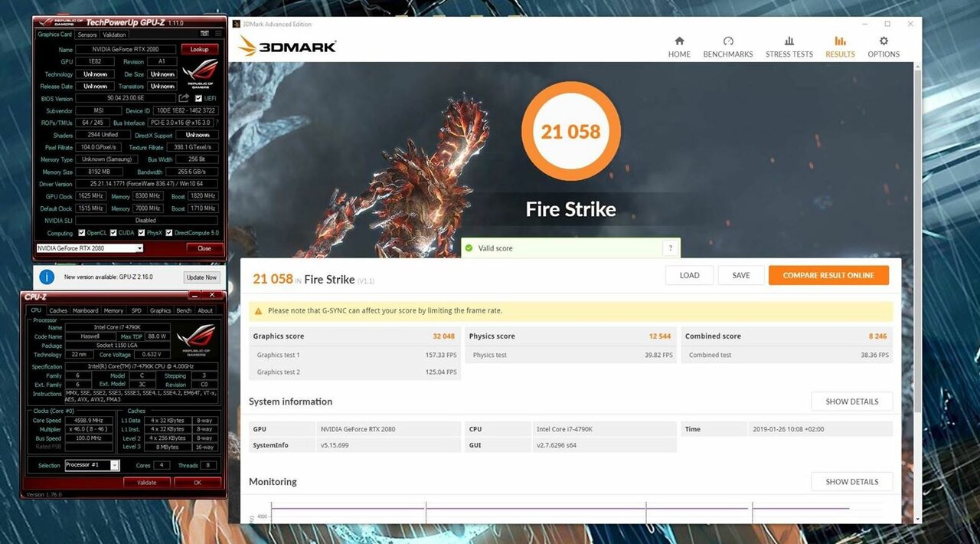Switch to Mainboard tab in CPU-Z
Viewport: 980px width, 544px height.
[x=85, y=310]
